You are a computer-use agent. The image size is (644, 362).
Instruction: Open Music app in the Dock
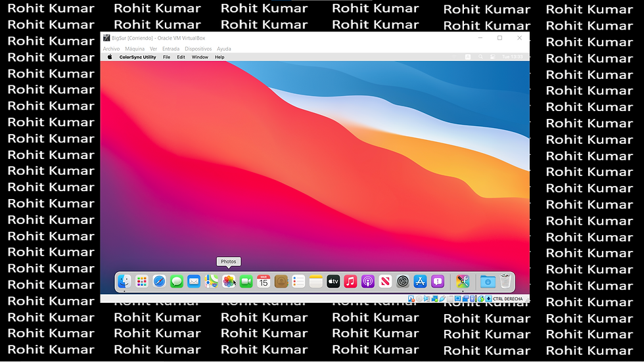pyautogui.click(x=350, y=282)
